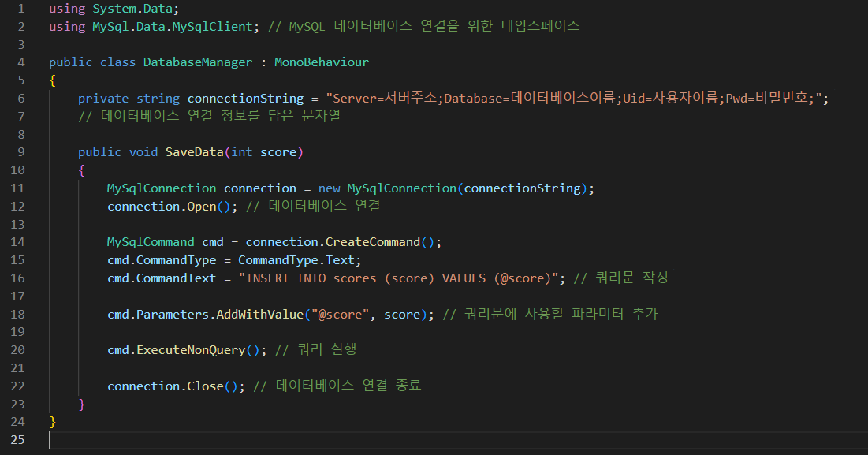The width and height of the screenshot is (868, 455).
Task: Click the 'int score' parameter on line 9
Action: [264, 151]
